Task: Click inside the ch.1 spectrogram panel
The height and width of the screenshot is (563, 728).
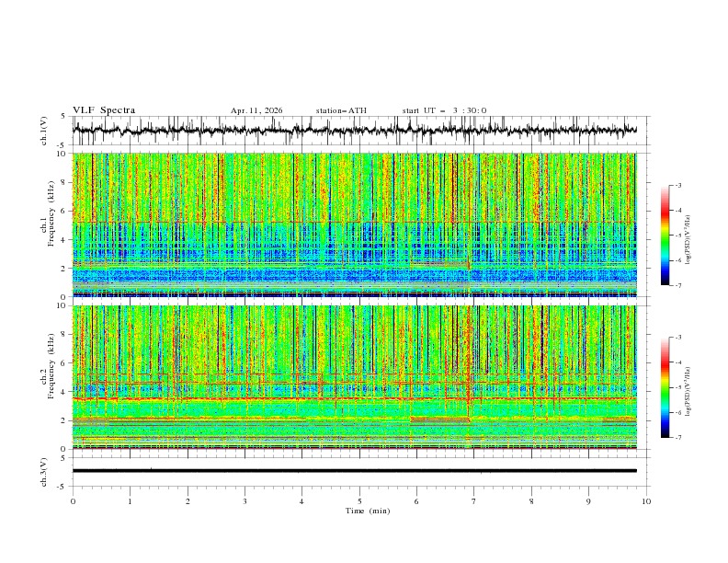Action: click(x=354, y=224)
